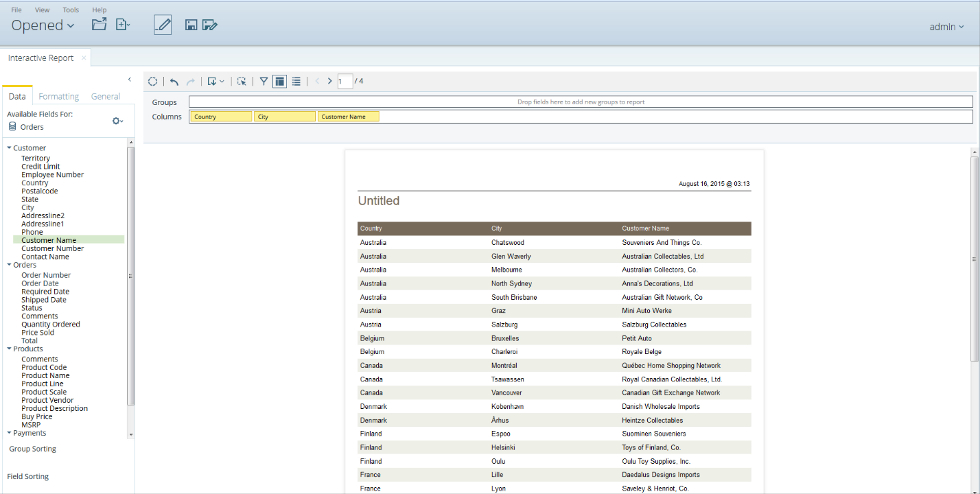Click the dashed circle icon in report toolbar
980x494 pixels.
coord(153,82)
